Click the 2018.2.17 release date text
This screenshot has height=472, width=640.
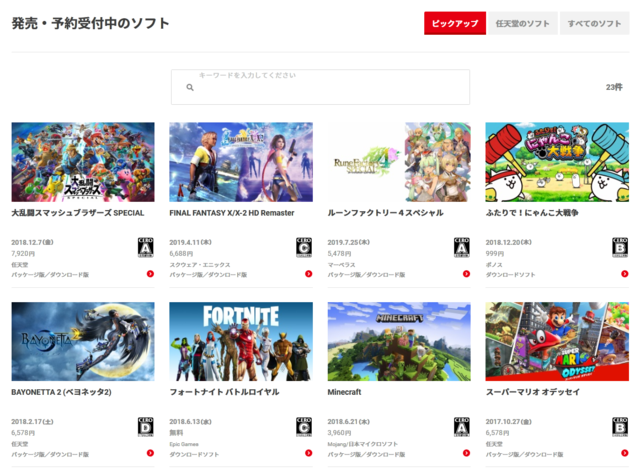32,421
